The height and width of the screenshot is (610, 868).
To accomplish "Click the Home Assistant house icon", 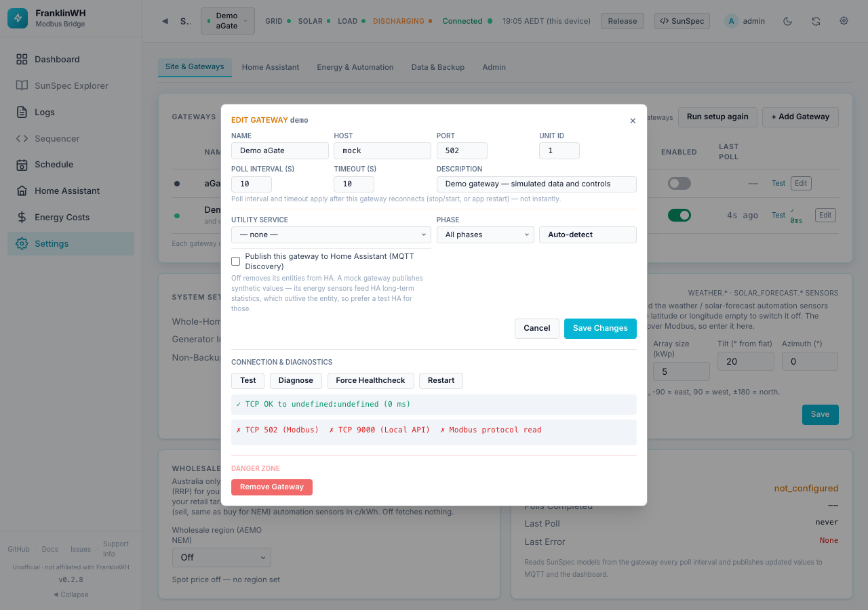I will pos(22,191).
